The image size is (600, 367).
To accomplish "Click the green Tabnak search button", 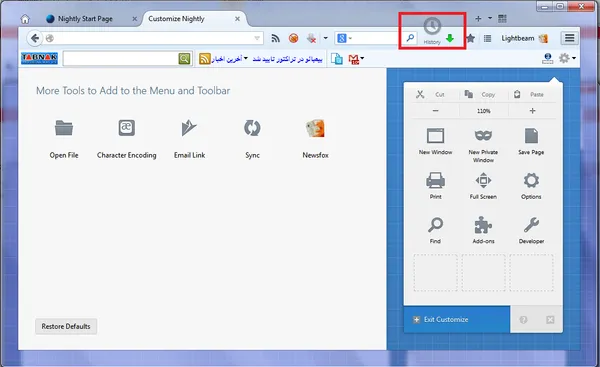I will pyautogui.click(x=184, y=59).
